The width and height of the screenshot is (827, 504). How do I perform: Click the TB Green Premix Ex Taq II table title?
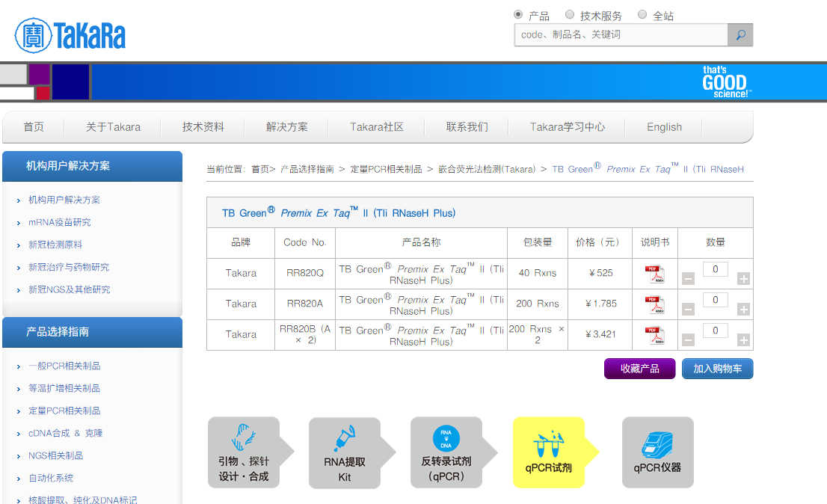tap(339, 213)
